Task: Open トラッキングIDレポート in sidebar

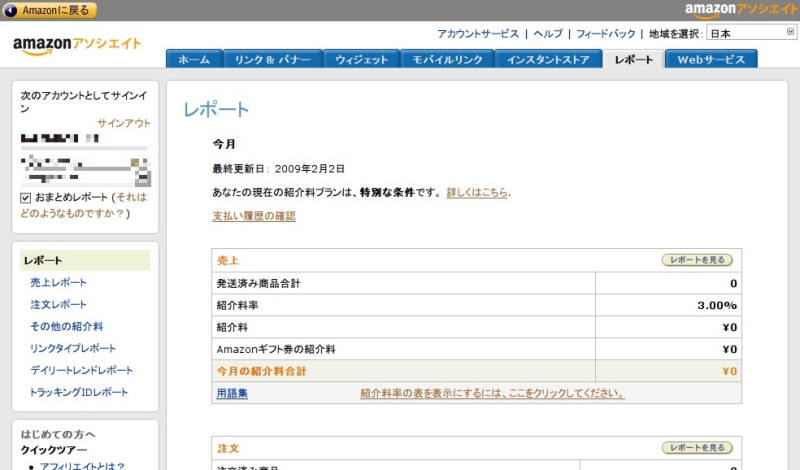Action: tap(79, 392)
